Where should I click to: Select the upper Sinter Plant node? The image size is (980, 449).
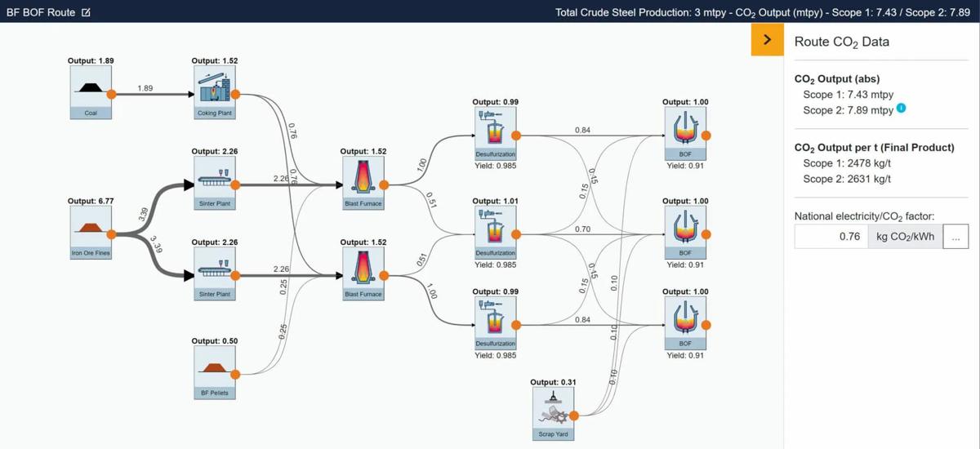(215, 183)
